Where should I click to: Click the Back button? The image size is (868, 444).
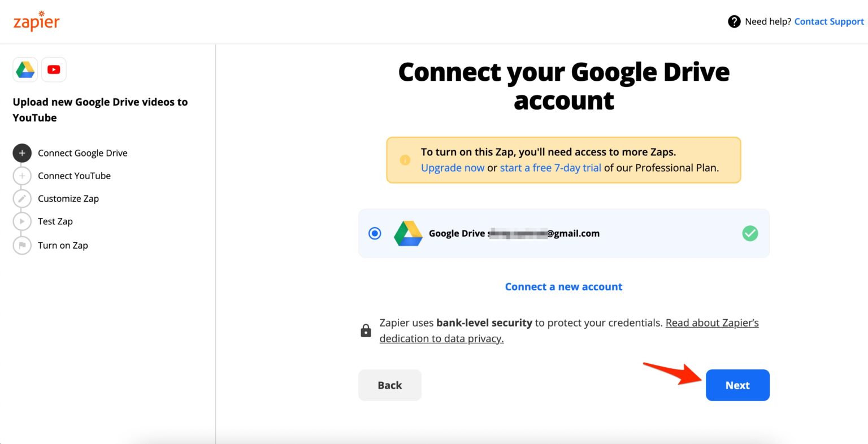coord(389,385)
